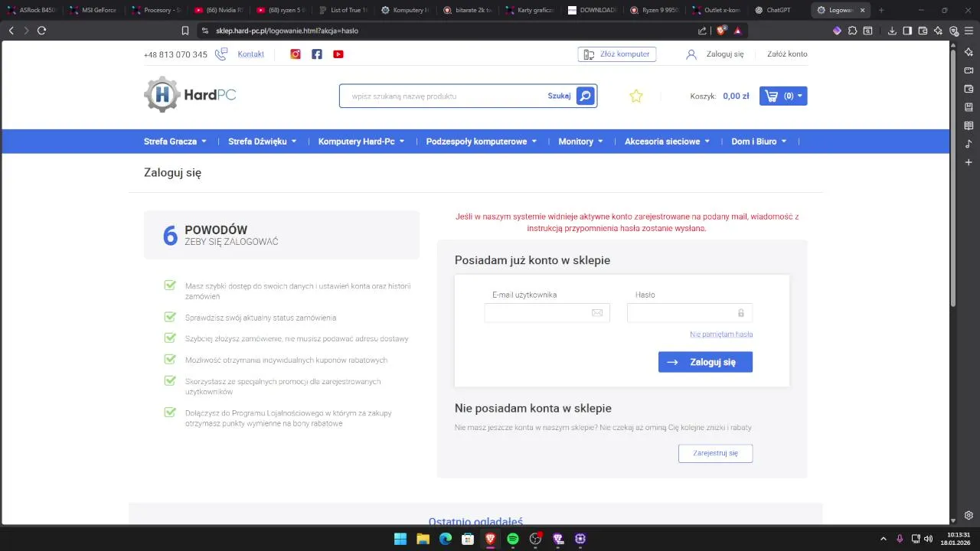
Task: Add item to sidebar plus icon
Action: coord(969,162)
